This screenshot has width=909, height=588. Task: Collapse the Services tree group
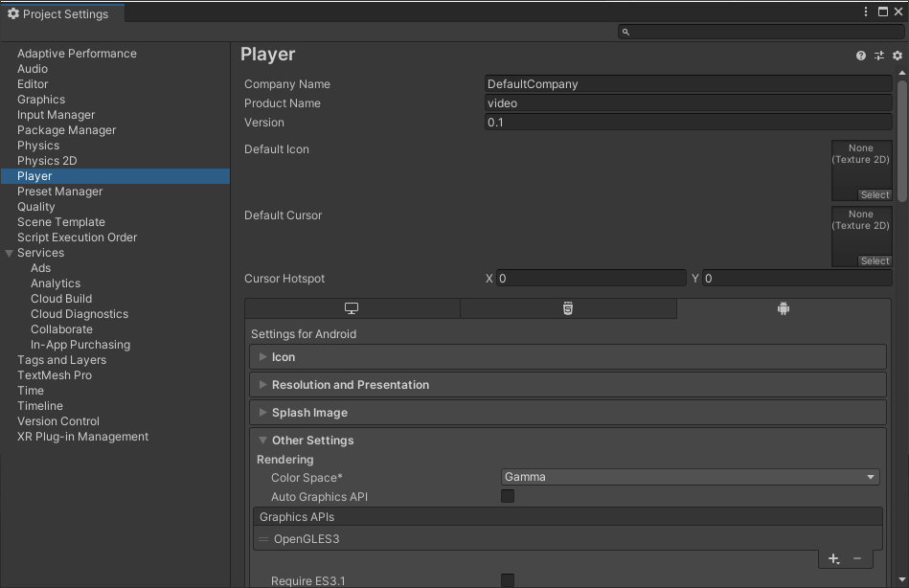pyautogui.click(x=9, y=254)
